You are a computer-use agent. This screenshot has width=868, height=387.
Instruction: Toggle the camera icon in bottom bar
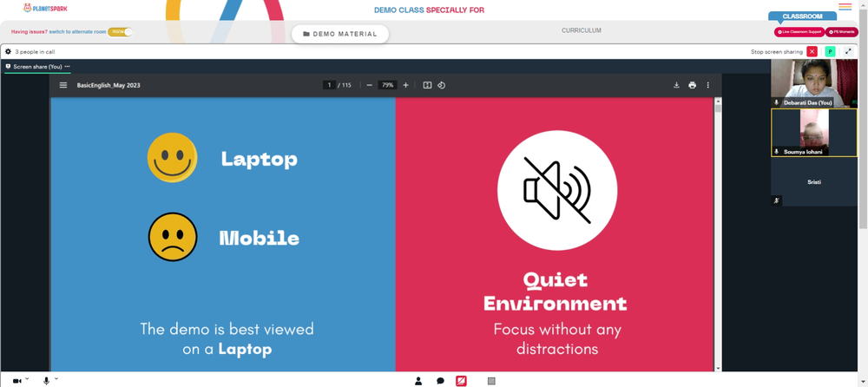tap(16, 381)
